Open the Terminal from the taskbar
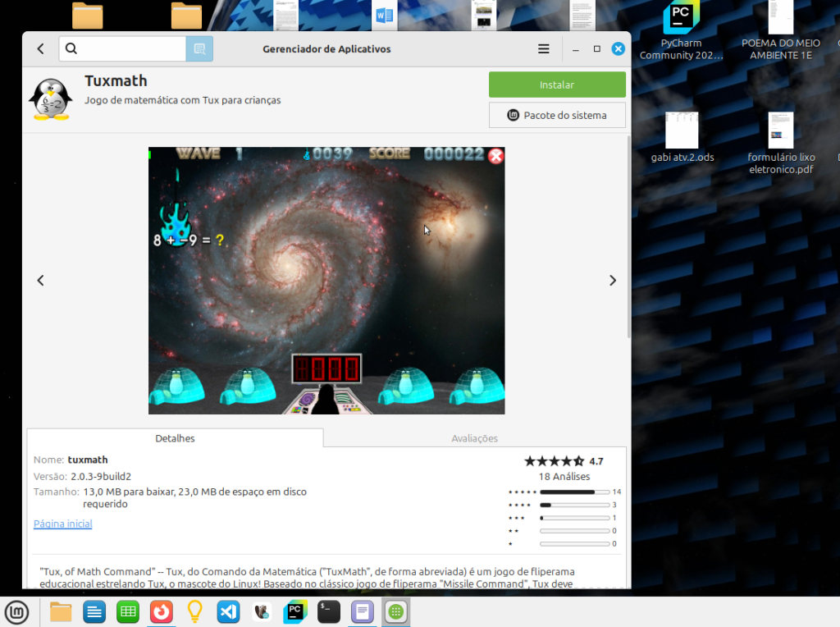This screenshot has height=627, width=840. pyautogui.click(x=328, y=611)
